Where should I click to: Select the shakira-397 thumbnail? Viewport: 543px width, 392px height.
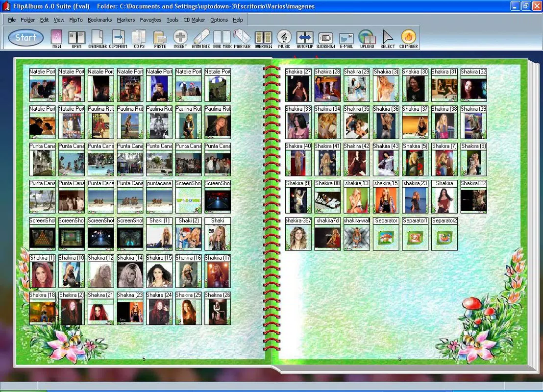click(298, 234)
